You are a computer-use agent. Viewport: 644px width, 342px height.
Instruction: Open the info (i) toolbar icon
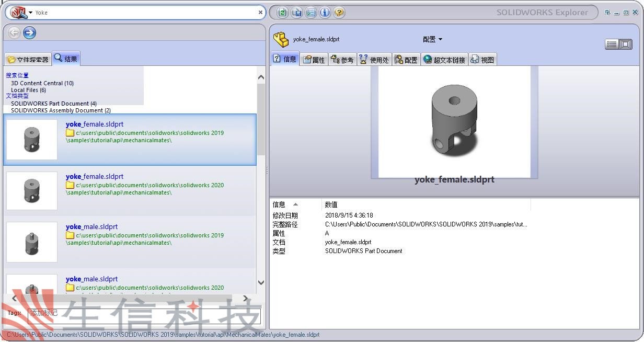click(325, 12)
